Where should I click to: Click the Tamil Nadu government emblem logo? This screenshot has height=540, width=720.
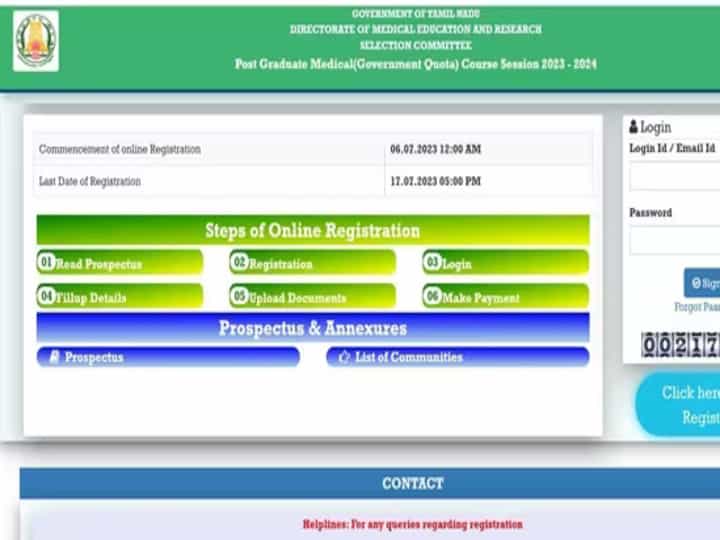click(x=36, y=41)
